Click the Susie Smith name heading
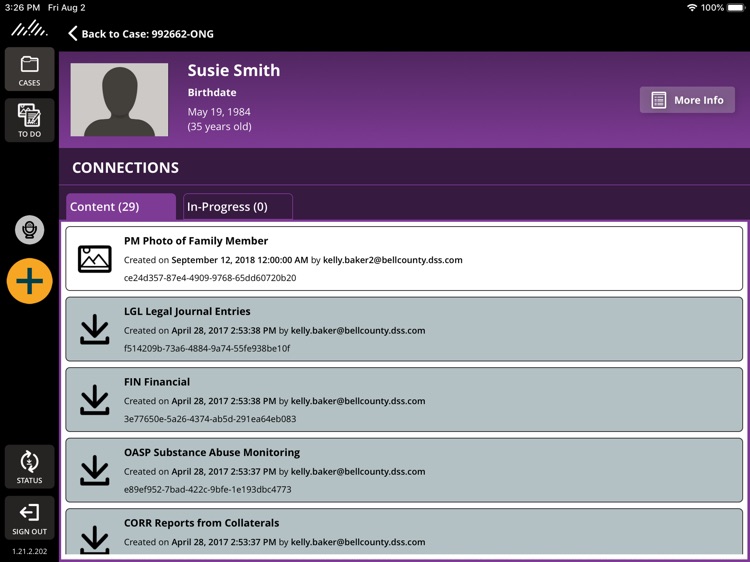This screenshot has height=562, width=750. [234, 70]
